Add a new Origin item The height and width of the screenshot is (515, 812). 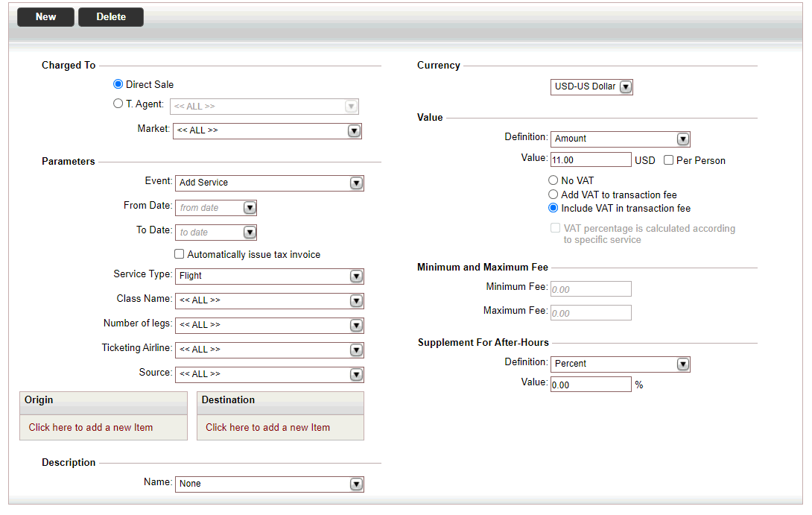[91, 428]
